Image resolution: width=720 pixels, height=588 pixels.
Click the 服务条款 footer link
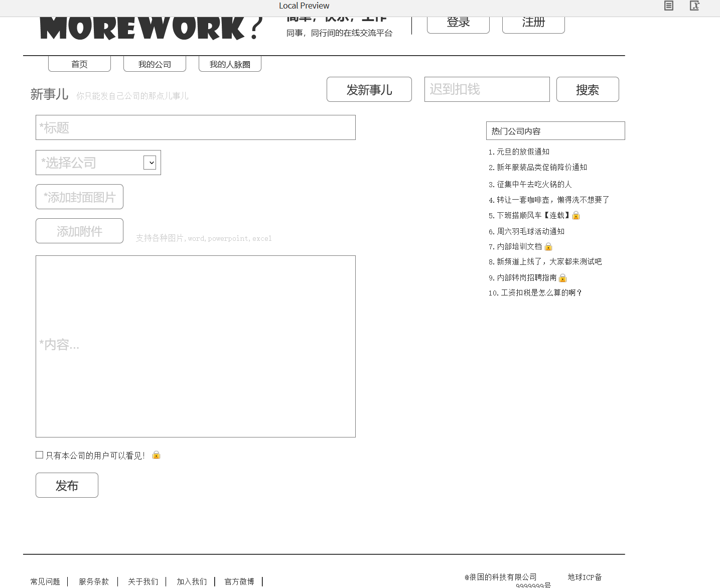pos(94,581)
